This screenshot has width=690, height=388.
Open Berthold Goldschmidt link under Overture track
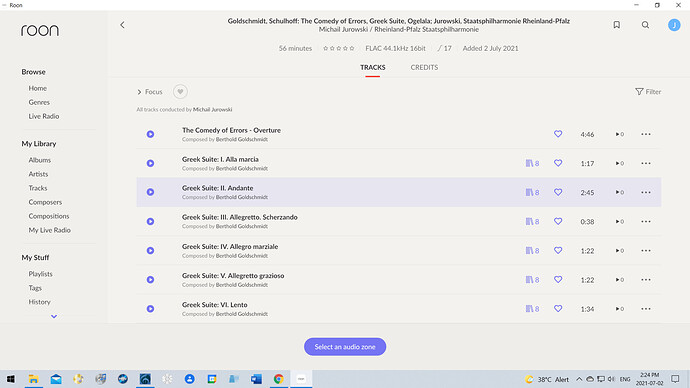(x=242, y=139)
